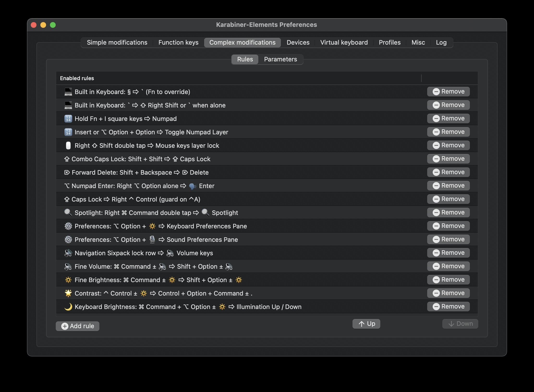Click the numpad icon of the Hold Fn rule

click(x=68, y=119)
